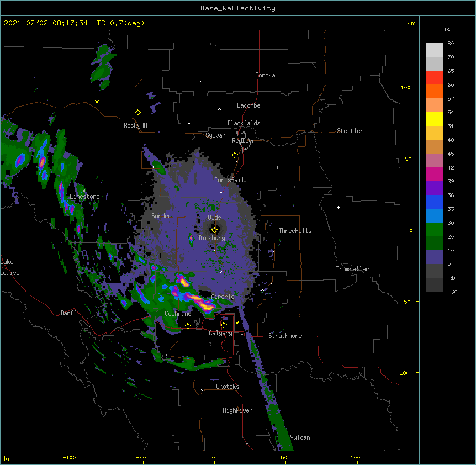This screenshot has height=465, width=476.
Task: Select the purple 36-39 dBZ legend swatch
Action: click(434, 188)
